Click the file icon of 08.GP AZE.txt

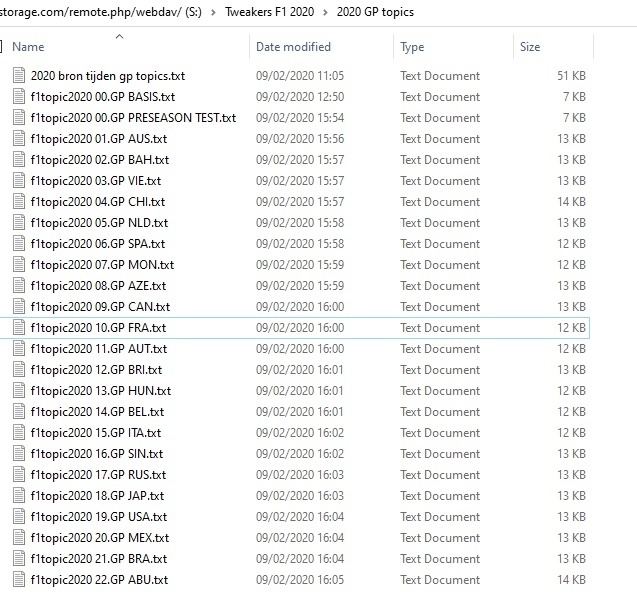(19, 286)
